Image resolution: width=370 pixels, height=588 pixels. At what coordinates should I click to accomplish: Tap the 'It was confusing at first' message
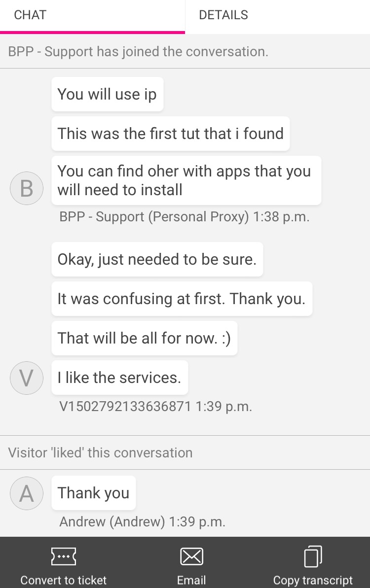182,299
